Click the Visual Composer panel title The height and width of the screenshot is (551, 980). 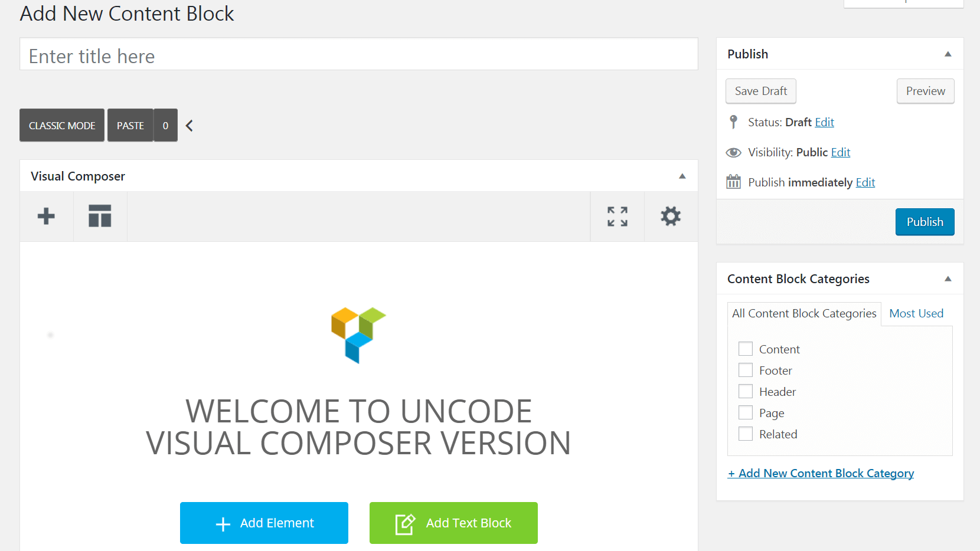(x=78, y=176)
